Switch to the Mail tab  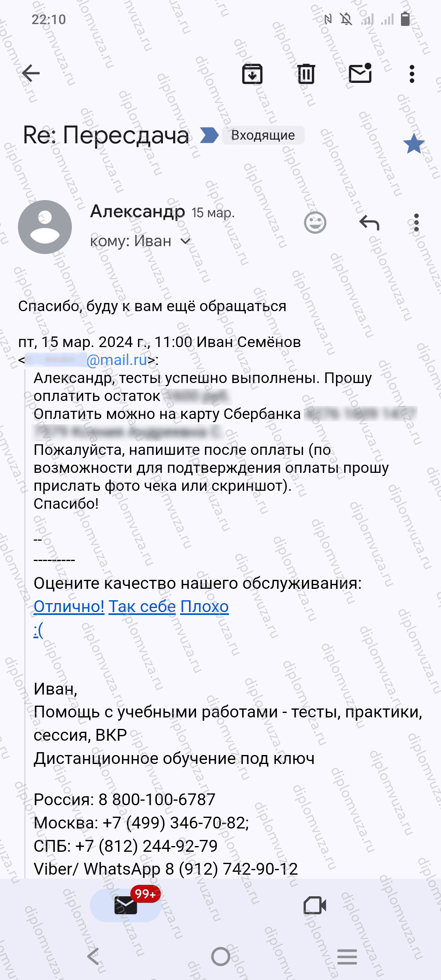(126, 905)
